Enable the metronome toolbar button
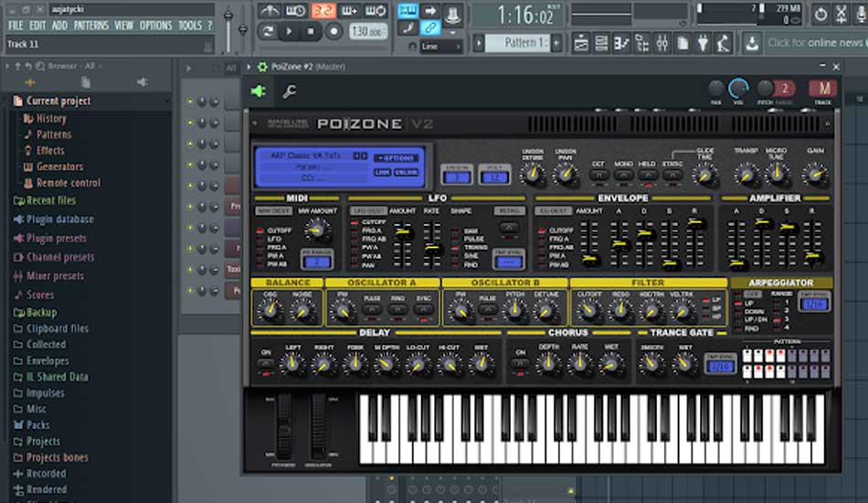Viewport: 868px width, 503px height. [x=270, y=11]
